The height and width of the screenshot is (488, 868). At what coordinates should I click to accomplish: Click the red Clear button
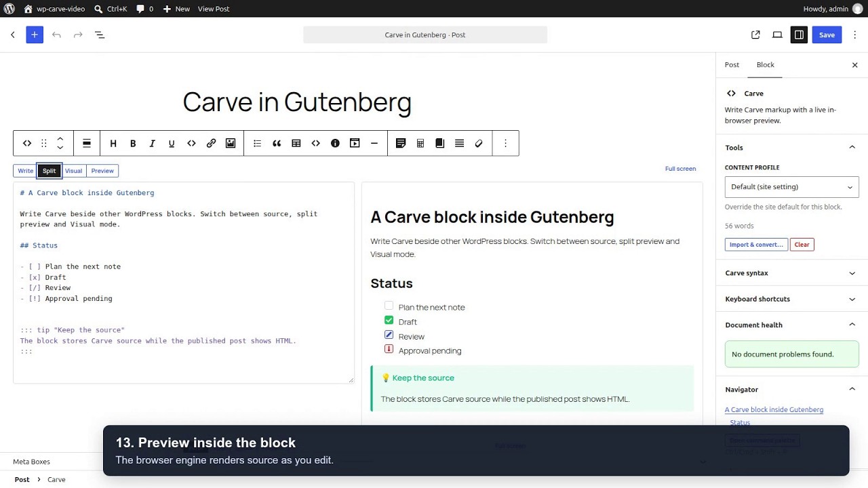click(802, 245)
